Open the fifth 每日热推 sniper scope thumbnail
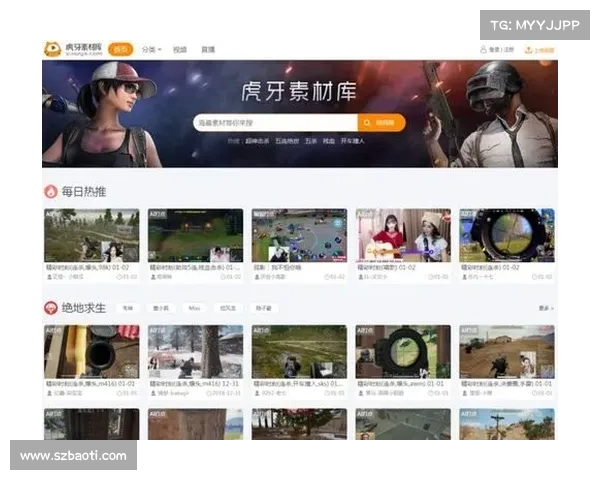600x480 pixels. pos(507,235)
